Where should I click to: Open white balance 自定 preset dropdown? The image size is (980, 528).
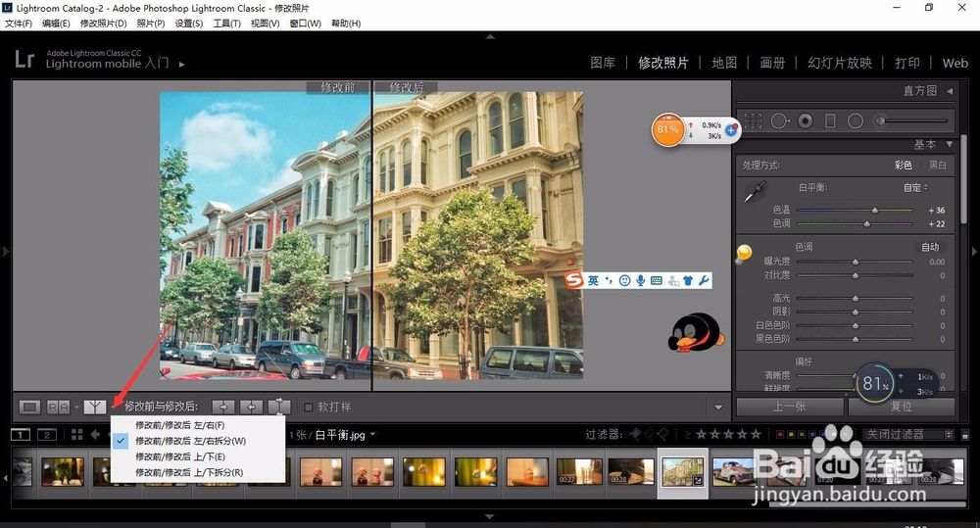pos(915,187)
